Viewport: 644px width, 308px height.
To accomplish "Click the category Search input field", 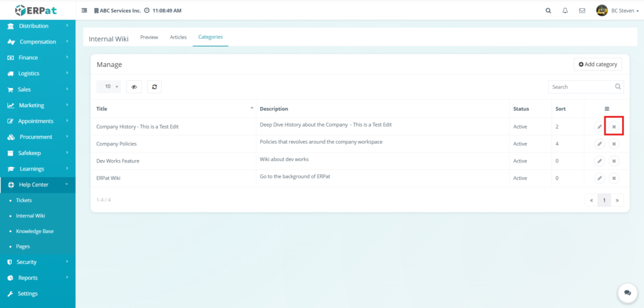I will pyautogui.click(x=580, y=87).
